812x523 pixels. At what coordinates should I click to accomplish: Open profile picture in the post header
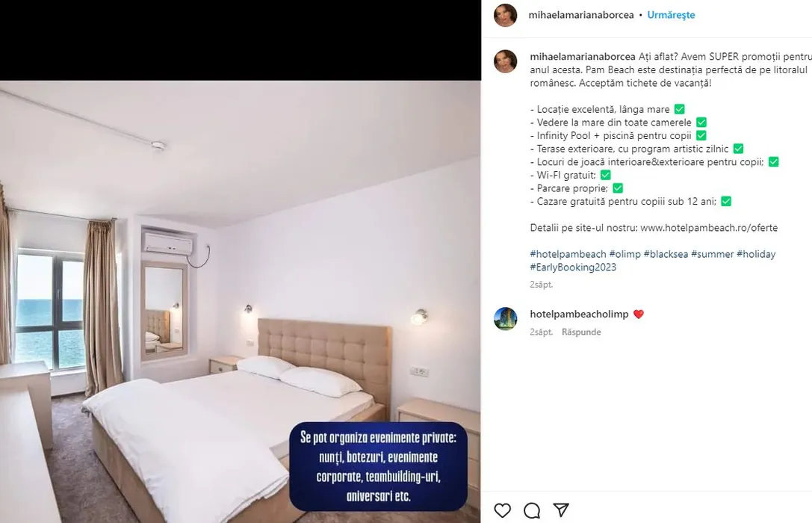pyautogui.click(x=506, y=15)
